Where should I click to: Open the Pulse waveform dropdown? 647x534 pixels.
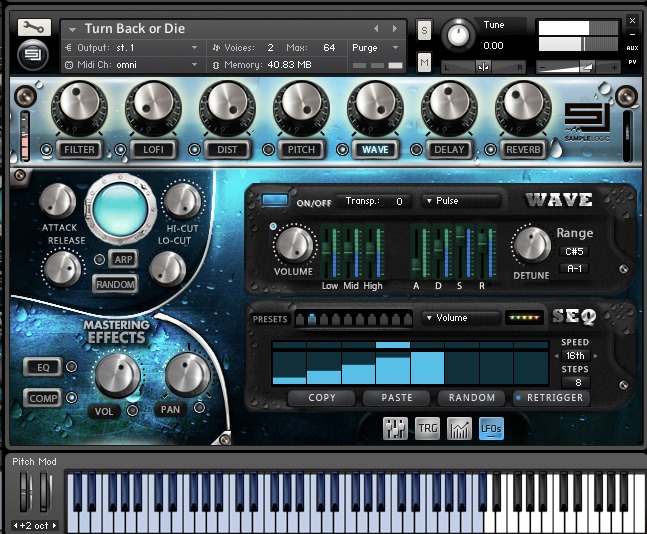[460, 201]
